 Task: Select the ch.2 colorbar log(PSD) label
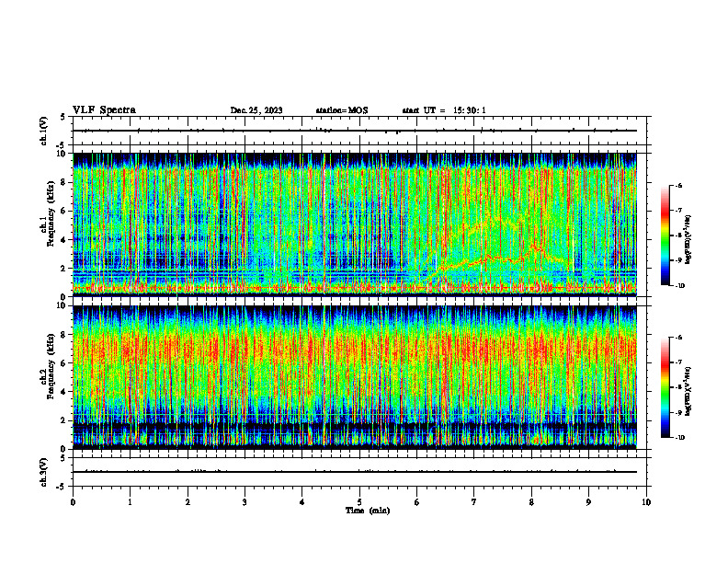coord(688,392)
